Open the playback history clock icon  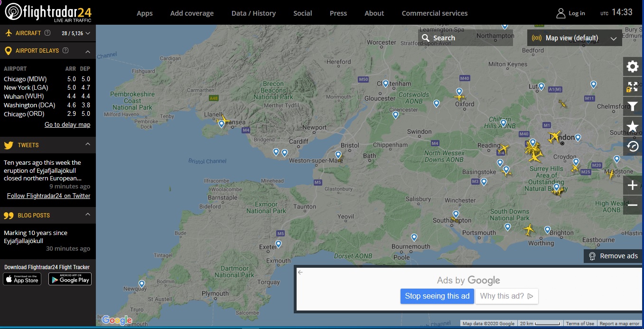[x=632, y=146]
